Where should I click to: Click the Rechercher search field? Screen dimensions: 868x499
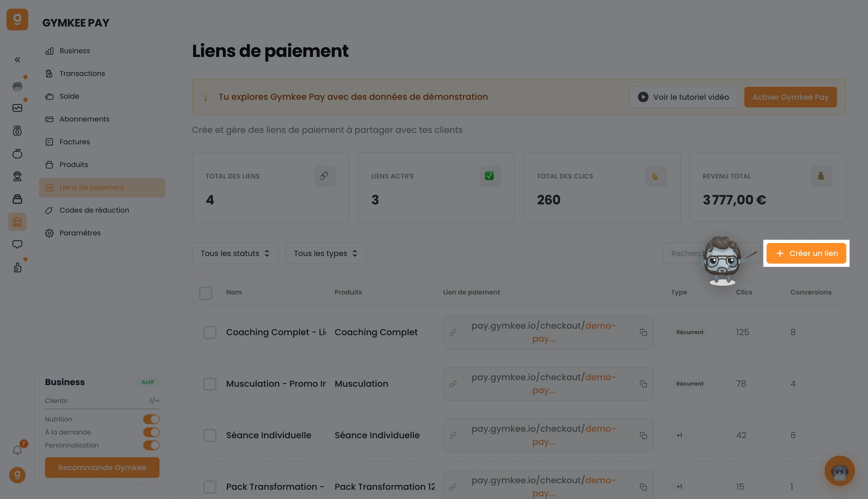pyautogui.click(x=711, y=253)
